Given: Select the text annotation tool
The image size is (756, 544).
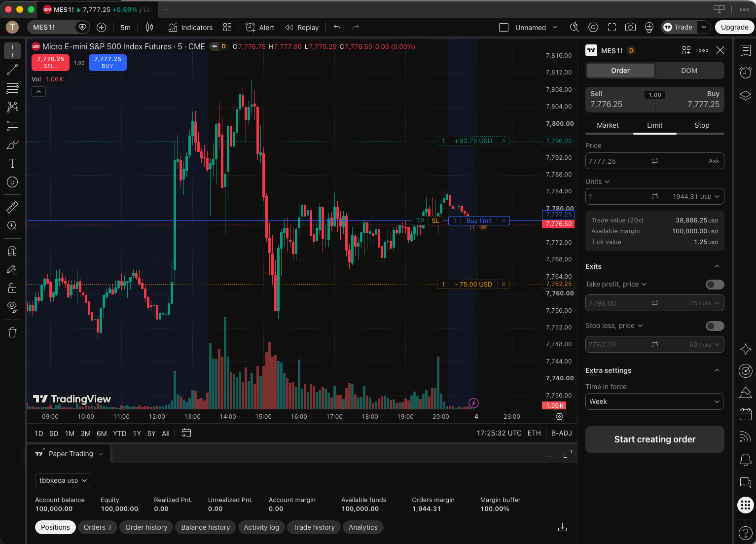Looking at the screenshot, I should click(12, 163).
